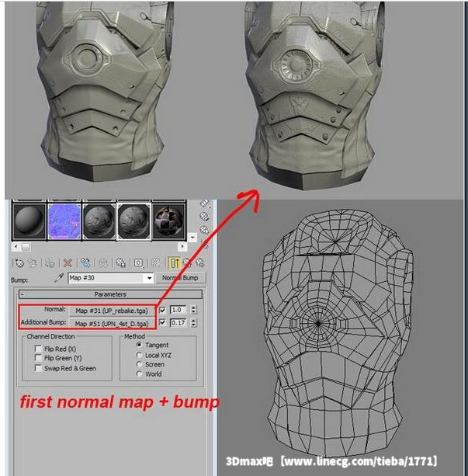This screenshot has height=476, width=468.
Task: Click the Make Material Copy icon
Action: tap(85, 263)
